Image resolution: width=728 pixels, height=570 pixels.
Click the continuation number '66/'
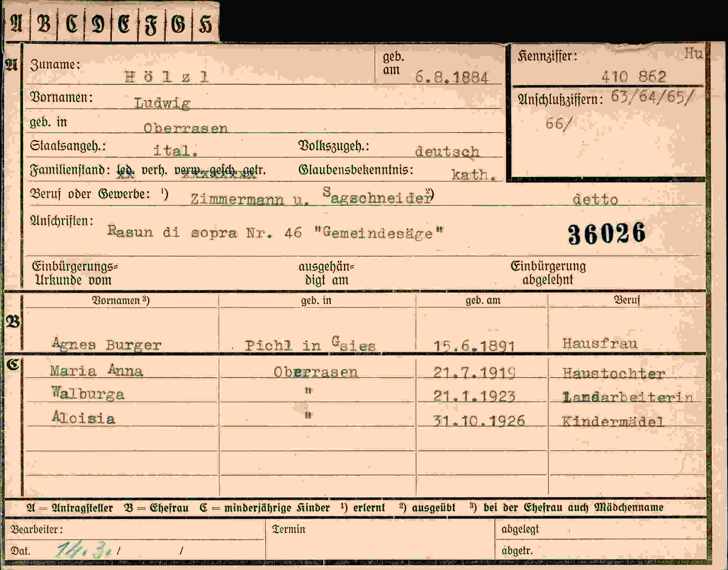[559, 124]
